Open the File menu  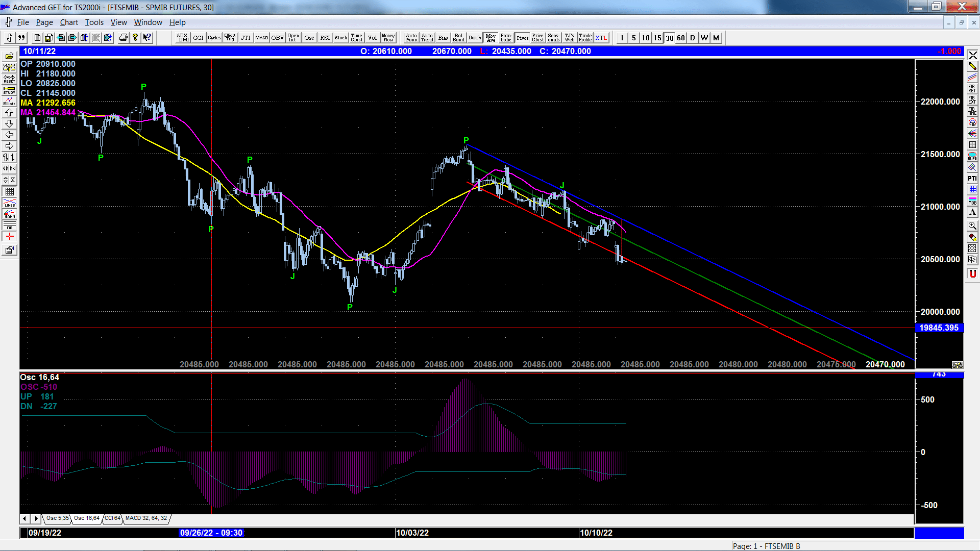pos(23,22)
